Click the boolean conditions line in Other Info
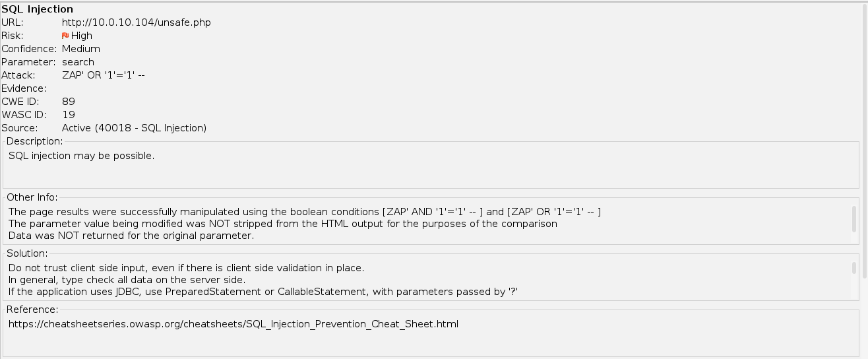Screen dimensions: 868x359 [304, 212]
